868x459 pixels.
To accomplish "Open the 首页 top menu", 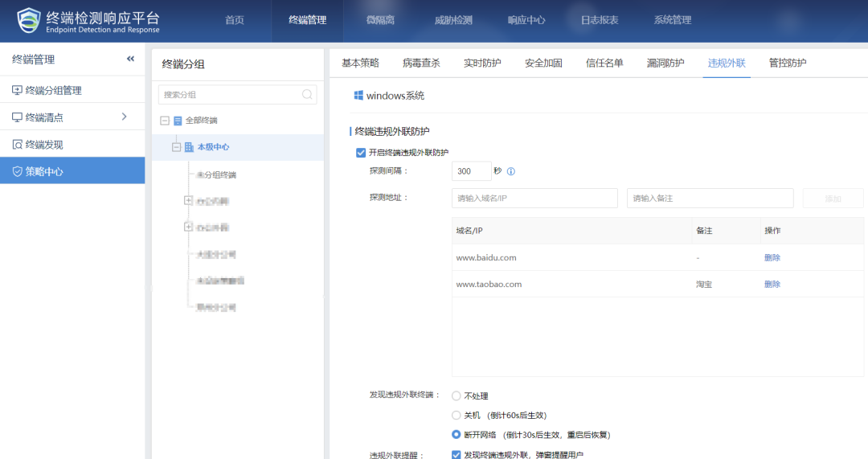I will pos(235,20).
